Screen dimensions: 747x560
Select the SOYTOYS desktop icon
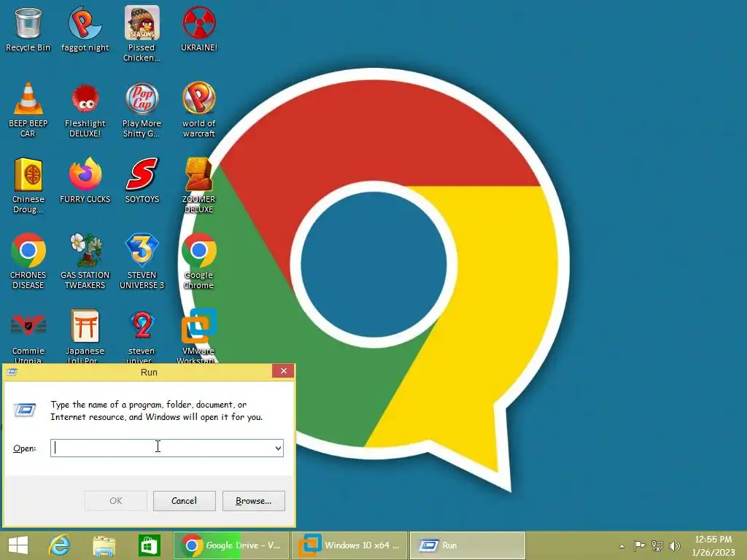click(142, 181)
